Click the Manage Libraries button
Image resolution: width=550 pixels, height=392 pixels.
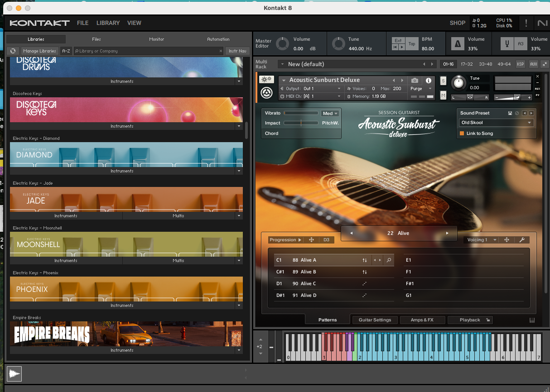pos(40,51)
